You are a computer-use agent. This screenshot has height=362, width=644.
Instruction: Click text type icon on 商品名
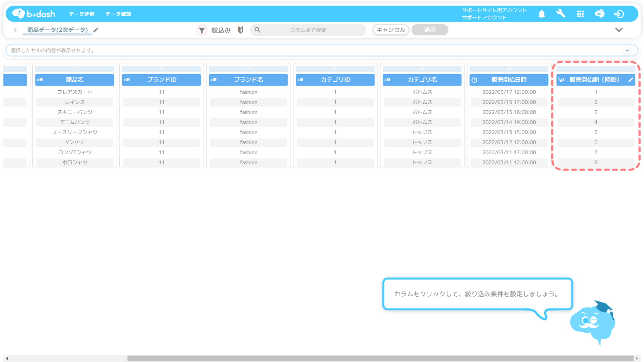click(x=40, y=80)
